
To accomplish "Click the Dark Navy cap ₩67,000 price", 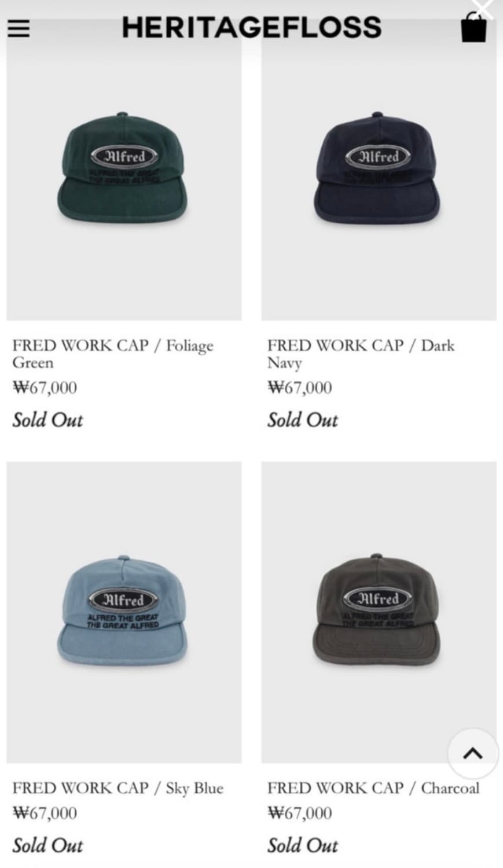I will (299, 388).
